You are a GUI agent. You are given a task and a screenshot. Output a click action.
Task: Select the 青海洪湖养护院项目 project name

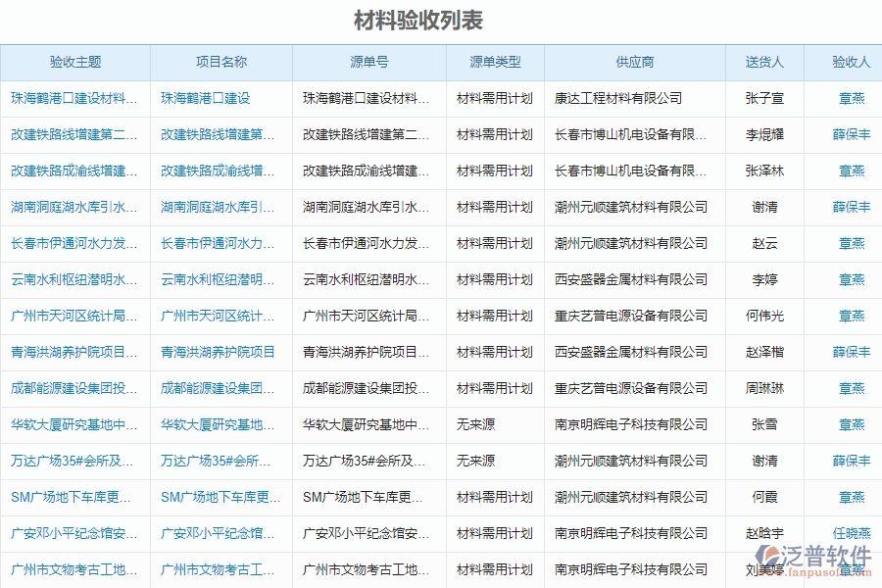(x=218, y=352)
